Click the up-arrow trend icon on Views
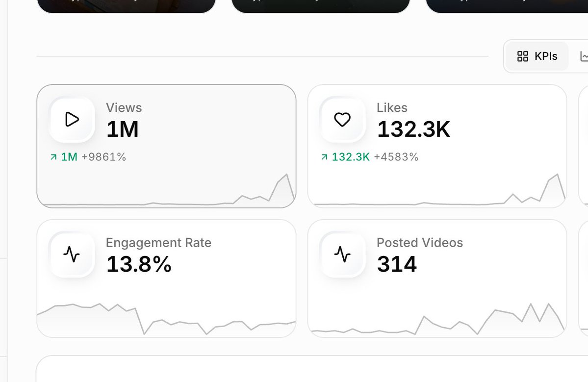 53,157
